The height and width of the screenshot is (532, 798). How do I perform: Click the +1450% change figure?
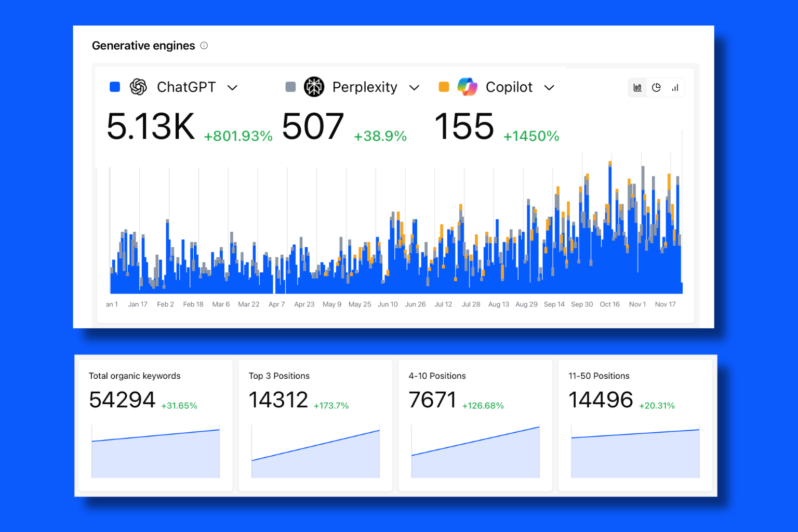[531, 136]
